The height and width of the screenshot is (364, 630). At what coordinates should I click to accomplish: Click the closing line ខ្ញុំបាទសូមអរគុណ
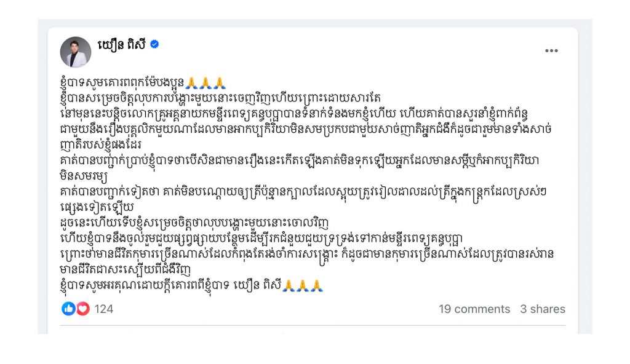[170, 286]
